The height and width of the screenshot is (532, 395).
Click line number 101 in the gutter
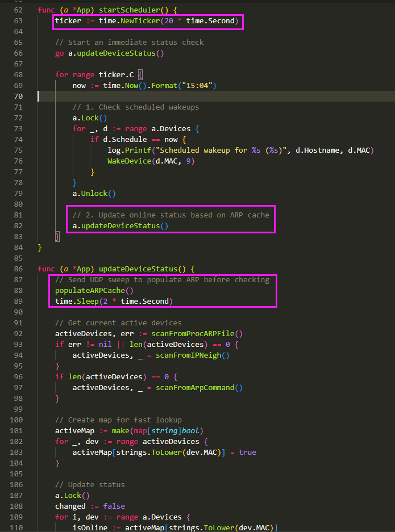(x=15, y=431)
